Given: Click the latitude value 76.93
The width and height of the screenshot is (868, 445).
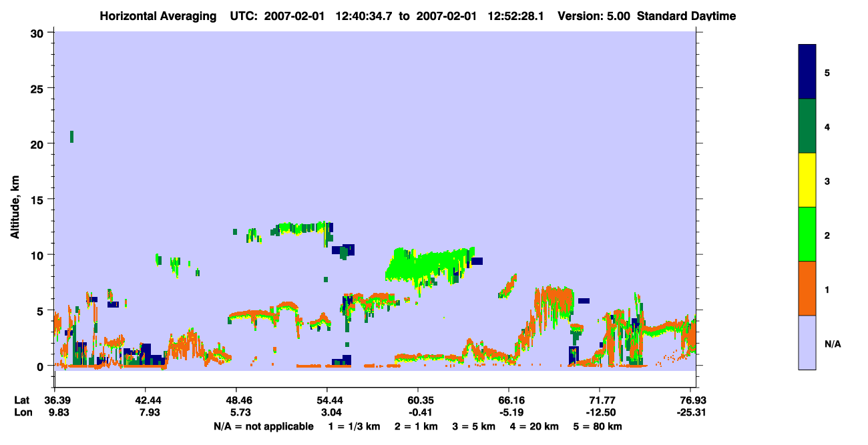Looking at the screenshot, I should coord(694,400).
